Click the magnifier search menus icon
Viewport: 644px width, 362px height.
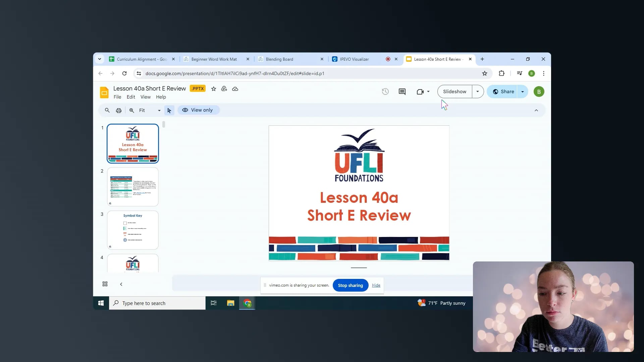(107, 110)
